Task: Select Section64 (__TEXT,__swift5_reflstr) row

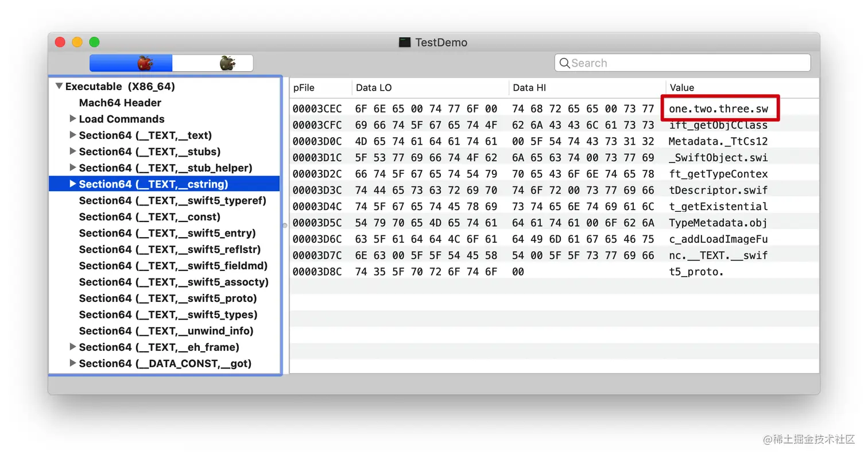Action: click(x=170, y=249)
